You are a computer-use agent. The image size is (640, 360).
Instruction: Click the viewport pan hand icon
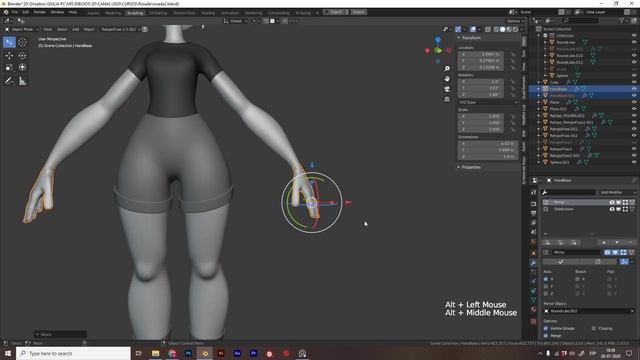[x=447, y=78]
